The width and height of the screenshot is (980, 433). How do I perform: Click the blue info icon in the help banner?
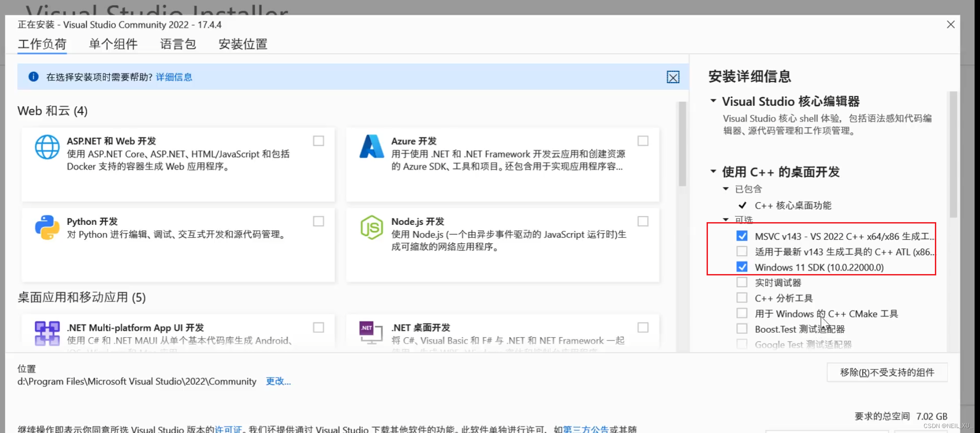(33, 77)
